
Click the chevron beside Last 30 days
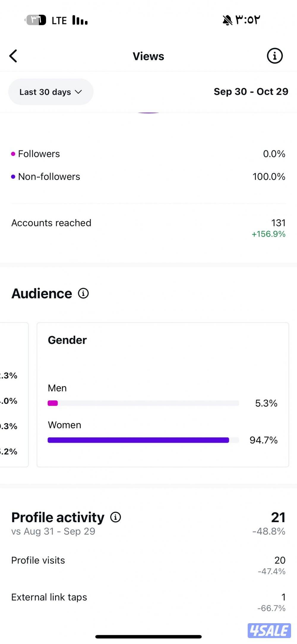pyautogui.click(x=78, y=92)
